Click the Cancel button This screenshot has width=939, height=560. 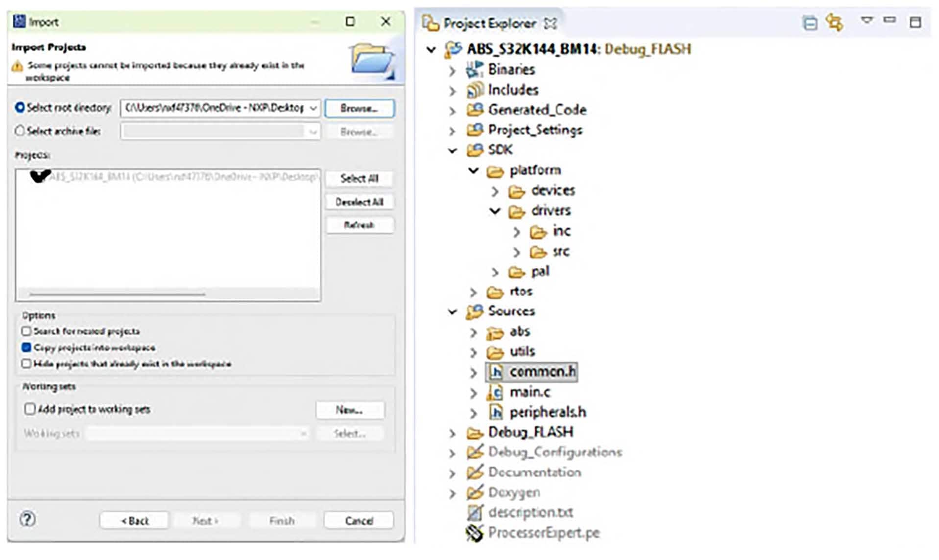tap(359, 520)
